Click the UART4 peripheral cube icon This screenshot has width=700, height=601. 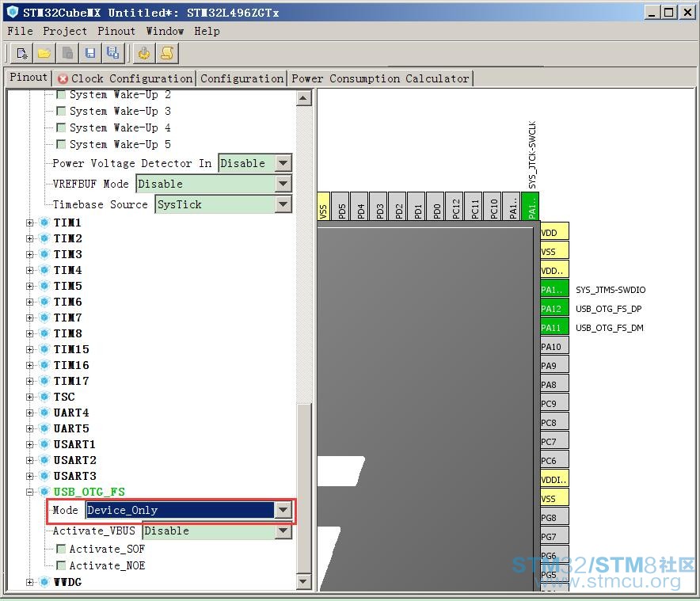point(44,413)
